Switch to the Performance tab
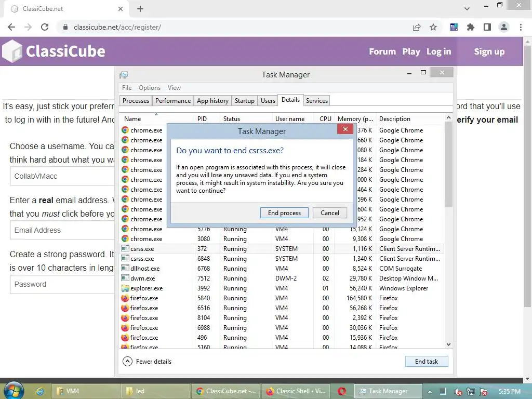The image size is (532, 399). tap(173, 100)
